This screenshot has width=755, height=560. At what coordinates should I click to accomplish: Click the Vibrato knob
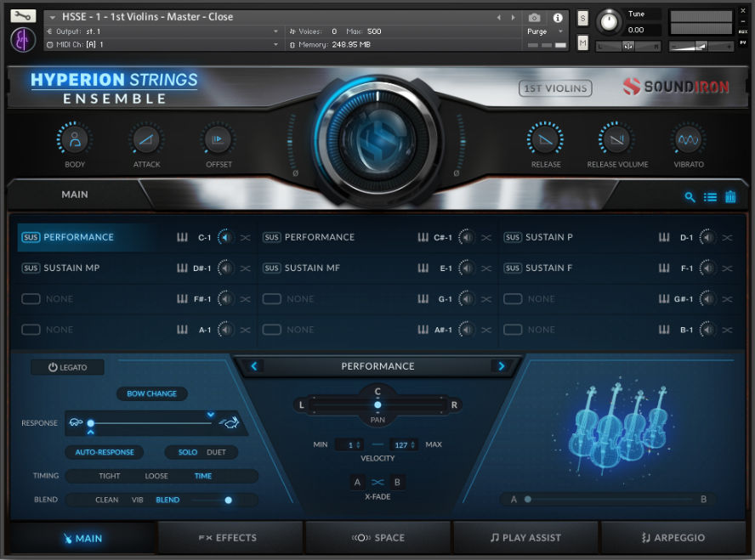point(689,139)
